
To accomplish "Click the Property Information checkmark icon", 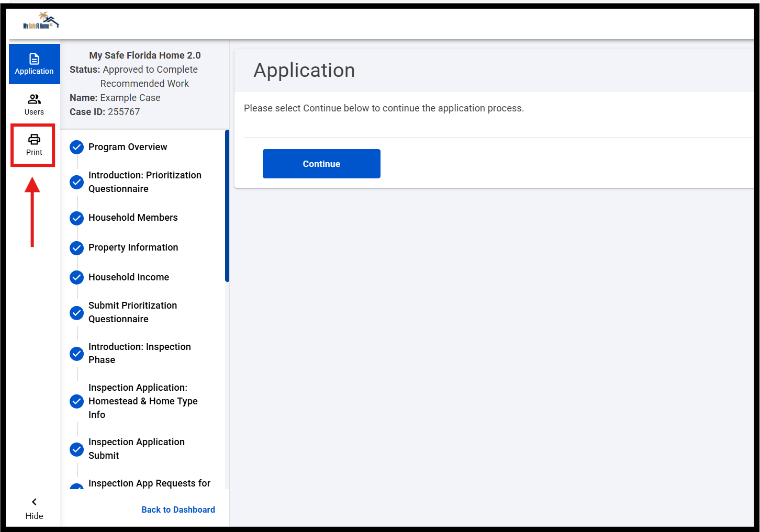I will click(77, 247).
